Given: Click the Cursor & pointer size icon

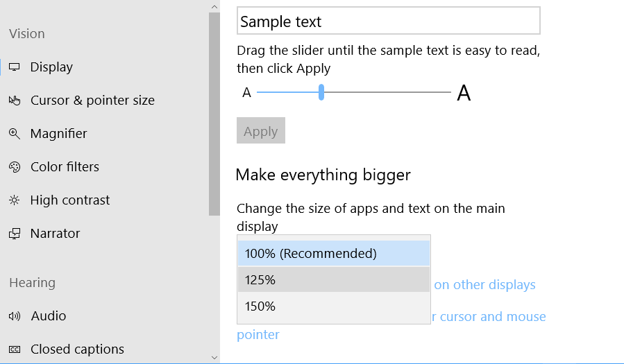Looking at the screenshot, I should (15, 101).
